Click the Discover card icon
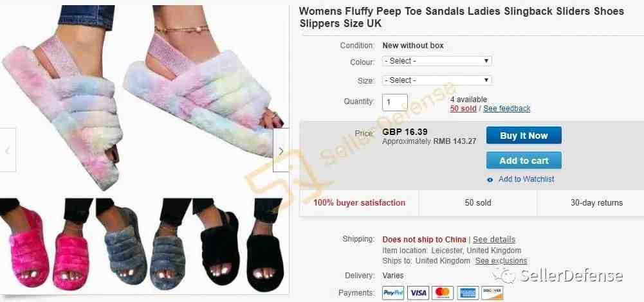 pyautogui.click(x=492, y=293)
